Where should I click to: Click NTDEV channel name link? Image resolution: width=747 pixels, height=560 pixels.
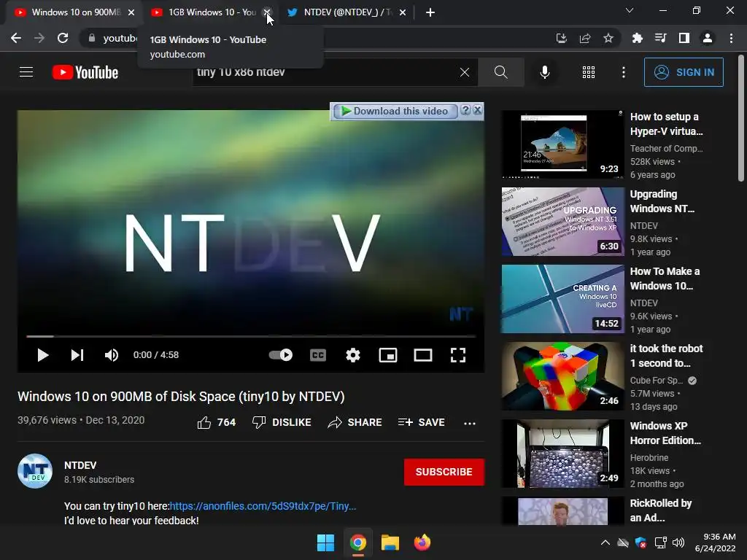coord(80,465)
